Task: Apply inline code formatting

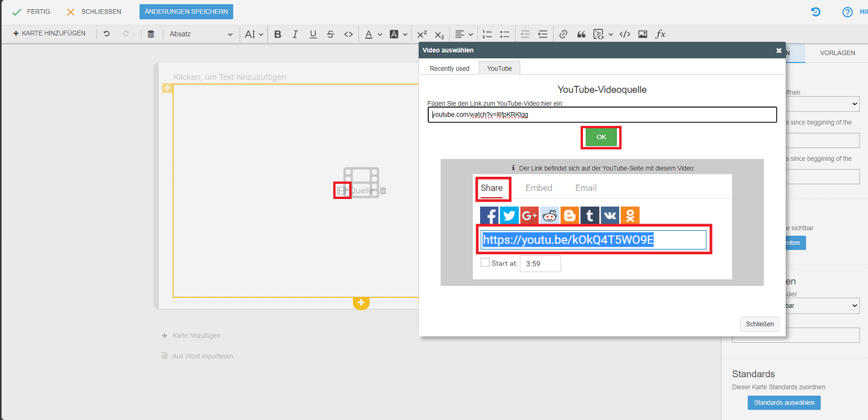Action: pos(348,34)
